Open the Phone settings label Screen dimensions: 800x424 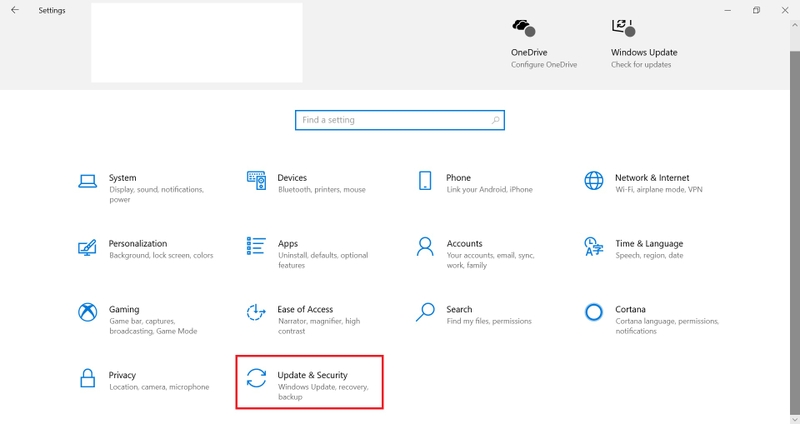[x=458, y=178]
